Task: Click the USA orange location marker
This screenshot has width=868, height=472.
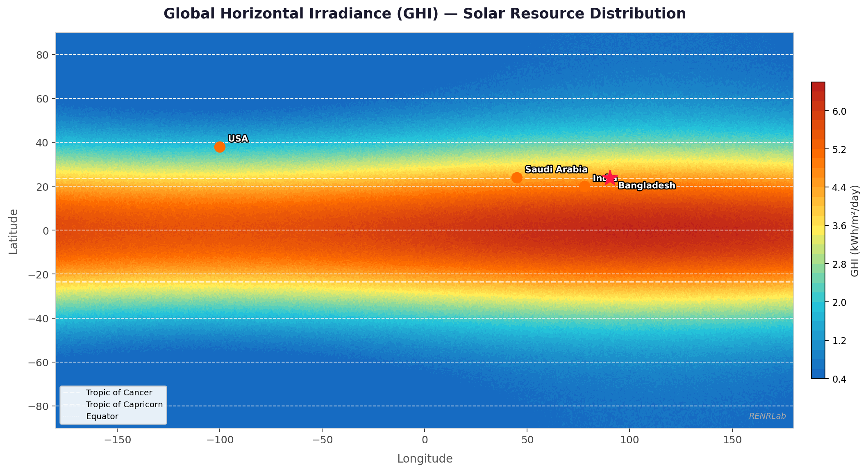Action: point(220,147)
